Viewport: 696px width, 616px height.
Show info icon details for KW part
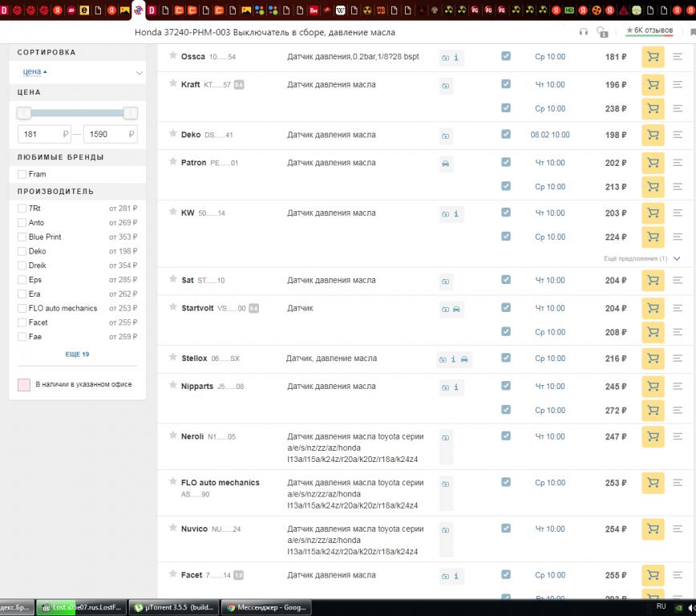click(456, 213)
